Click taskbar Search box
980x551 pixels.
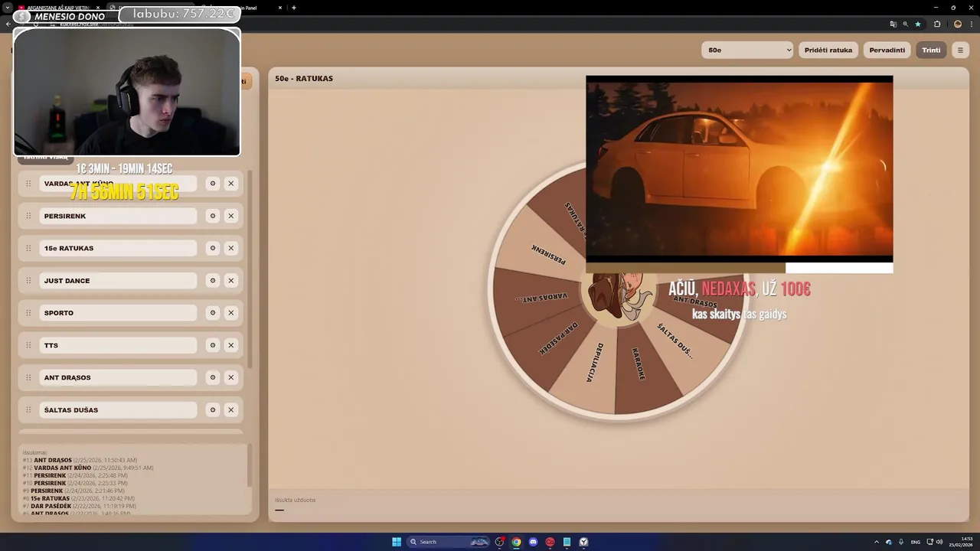click(x=449, y=542)
